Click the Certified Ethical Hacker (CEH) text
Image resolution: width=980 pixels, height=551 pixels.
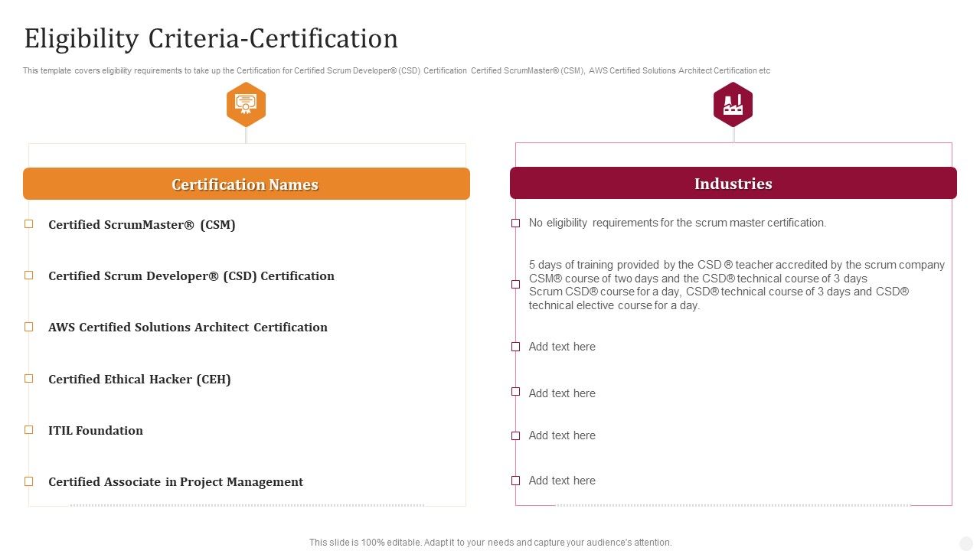139,380
